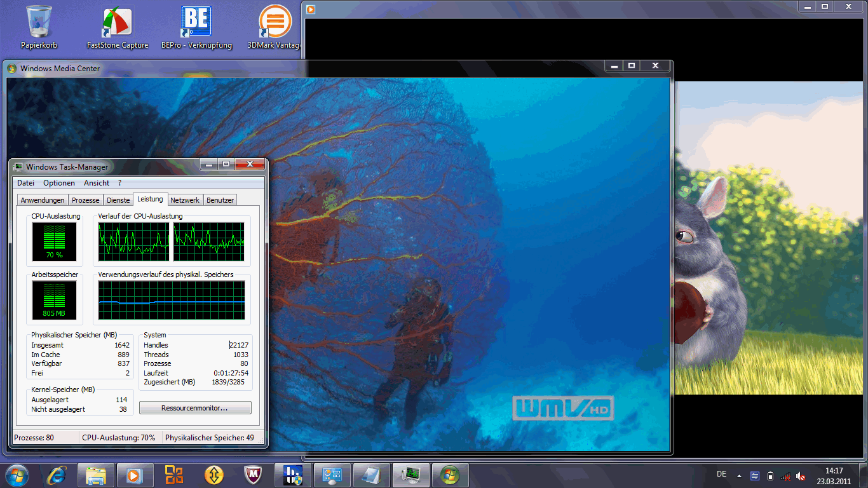Open the 3DMark Vantage desktop shortcut
Image resolution: width=868 pixels, height=488 pixels.
(275, 27)
